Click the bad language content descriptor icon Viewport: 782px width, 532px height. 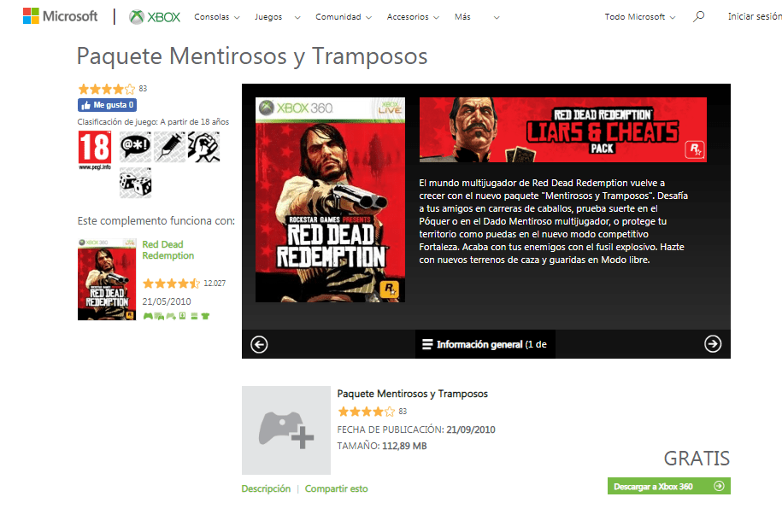tap(135, 147)
